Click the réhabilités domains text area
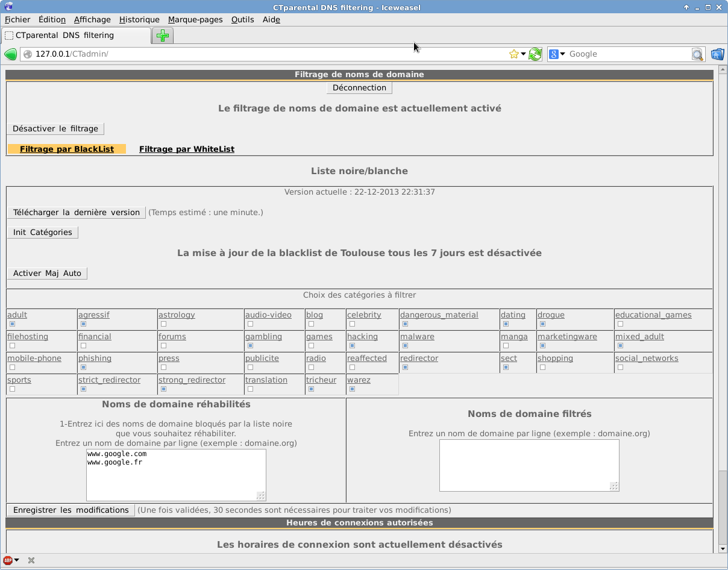728x570 pixels. pyautogui.click(x=176, y=475)
